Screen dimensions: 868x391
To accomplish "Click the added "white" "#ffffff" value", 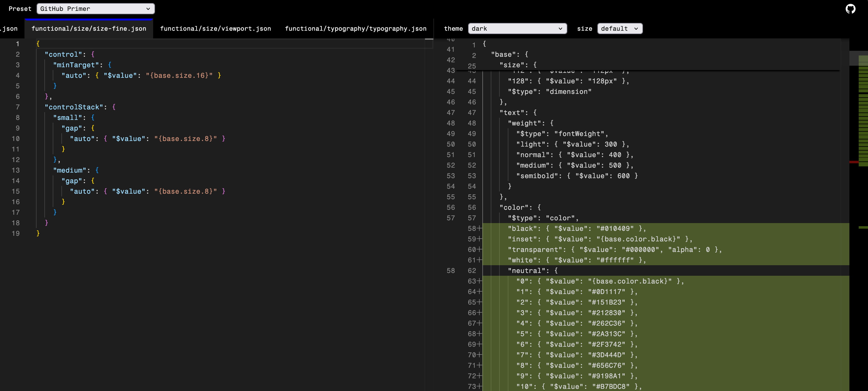I will point(615,260).
